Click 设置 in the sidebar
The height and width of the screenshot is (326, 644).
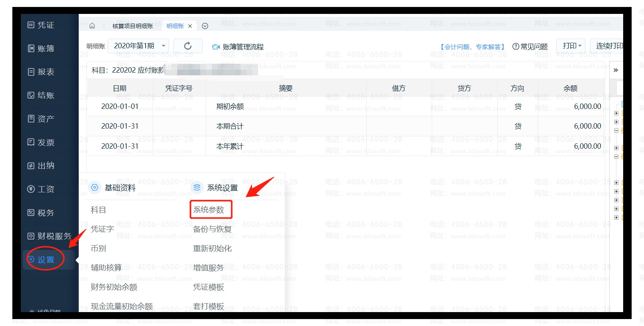pos(45,260)
